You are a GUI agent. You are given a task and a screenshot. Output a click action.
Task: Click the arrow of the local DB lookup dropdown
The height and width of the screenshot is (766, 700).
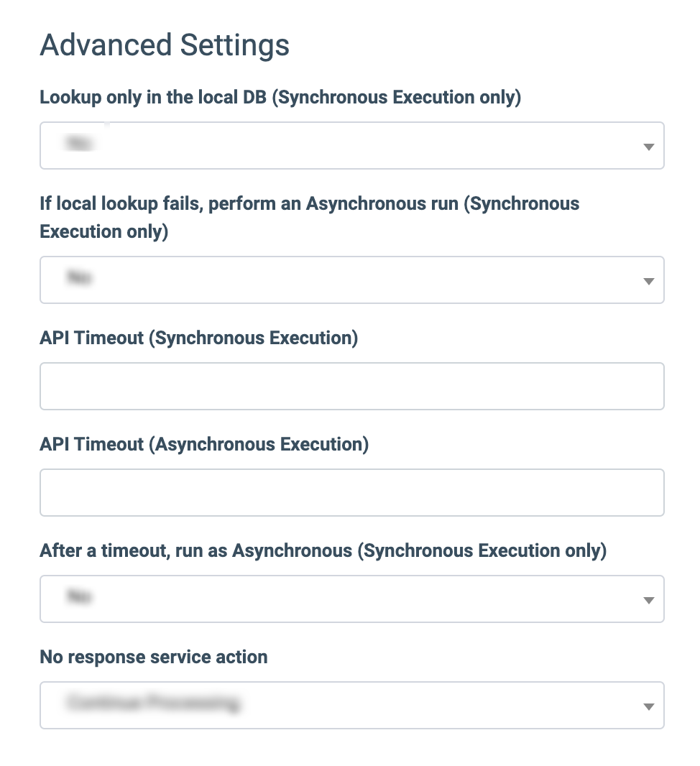point(648,147)
